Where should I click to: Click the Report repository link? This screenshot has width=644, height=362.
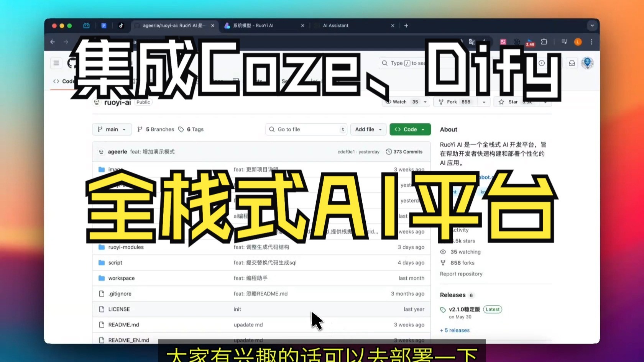461,274
